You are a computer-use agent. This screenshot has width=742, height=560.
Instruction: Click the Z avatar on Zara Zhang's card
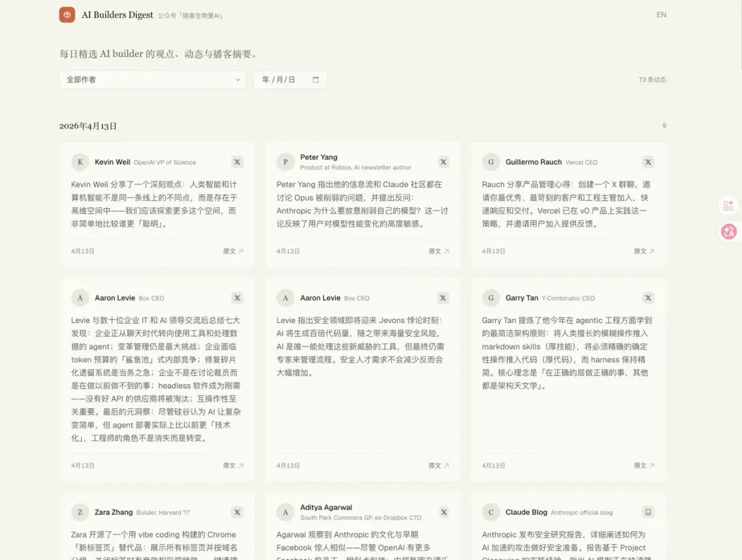[80, 512]
